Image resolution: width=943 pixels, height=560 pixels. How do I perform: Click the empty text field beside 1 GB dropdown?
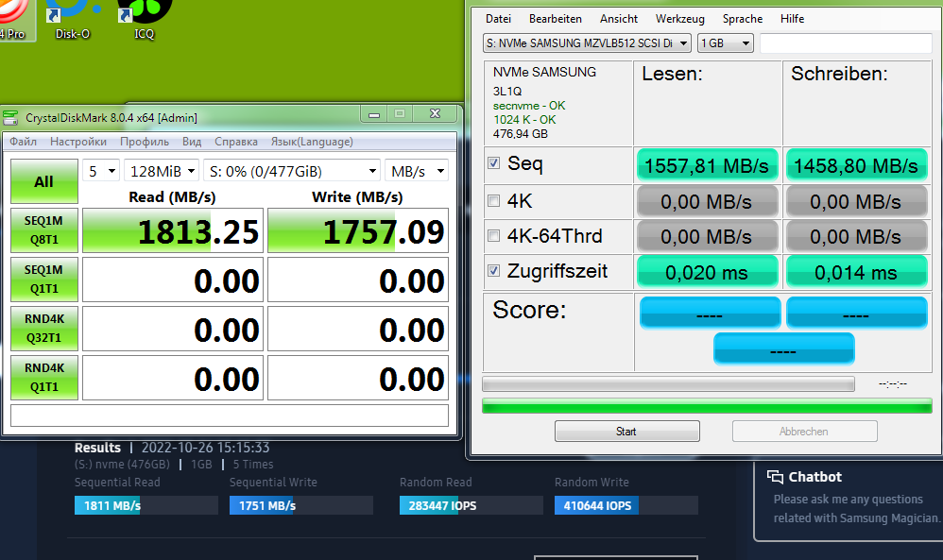tap(846, 43)
